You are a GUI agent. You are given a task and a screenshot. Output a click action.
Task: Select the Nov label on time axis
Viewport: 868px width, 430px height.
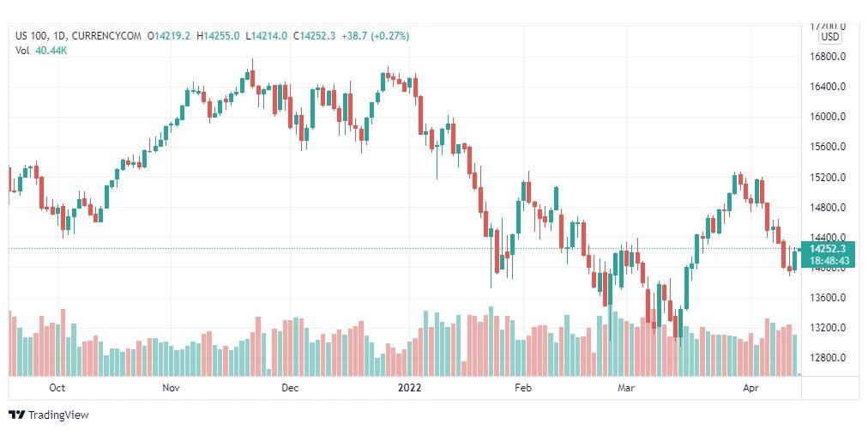point(171,388)
